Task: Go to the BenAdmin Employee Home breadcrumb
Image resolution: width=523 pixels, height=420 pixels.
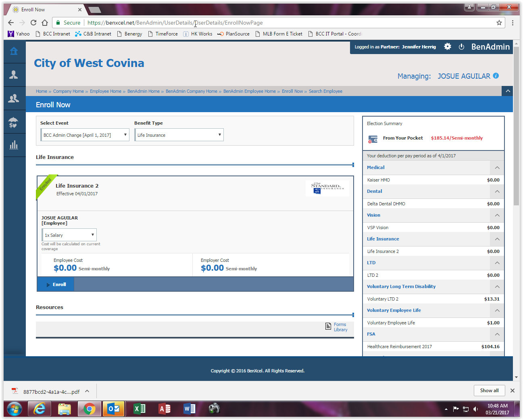Action: click(249, 92)
